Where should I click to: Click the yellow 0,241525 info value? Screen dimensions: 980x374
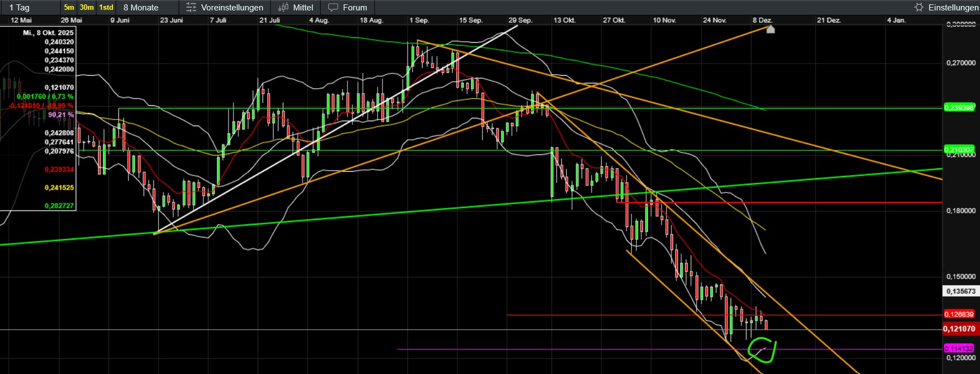59,188
